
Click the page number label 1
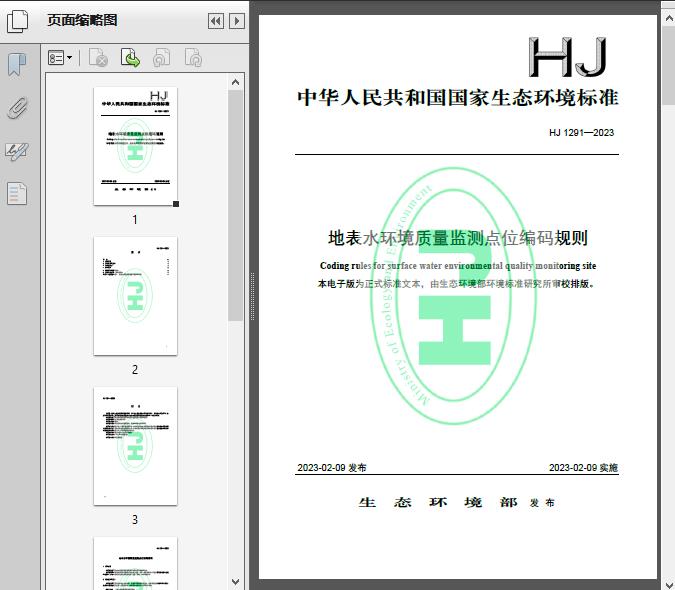point(135,220)
